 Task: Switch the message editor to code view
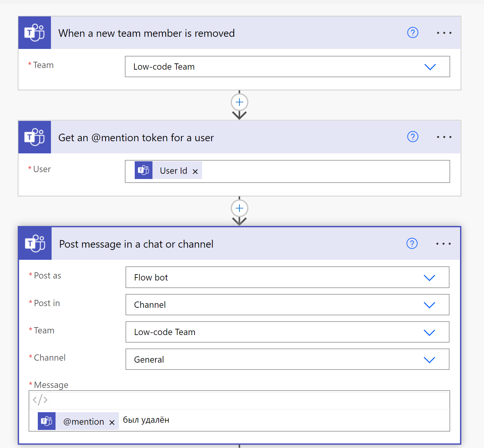click(39, 400)
